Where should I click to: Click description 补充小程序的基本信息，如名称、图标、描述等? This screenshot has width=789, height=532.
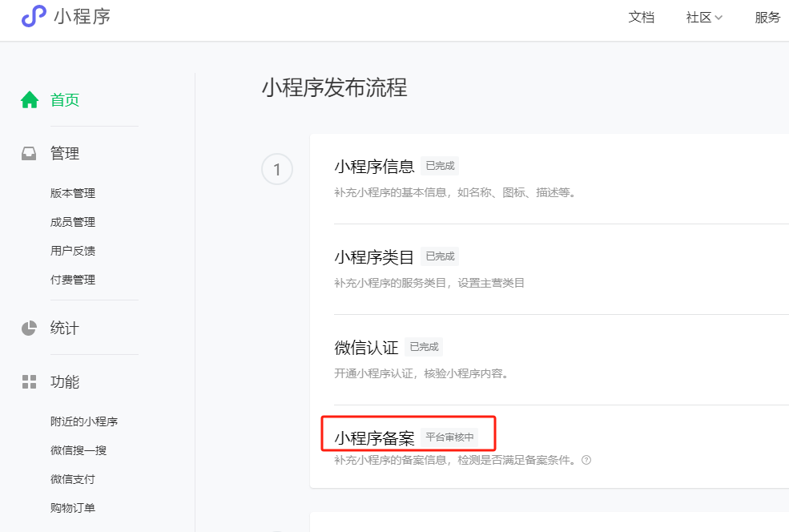[x=455, y=193]
